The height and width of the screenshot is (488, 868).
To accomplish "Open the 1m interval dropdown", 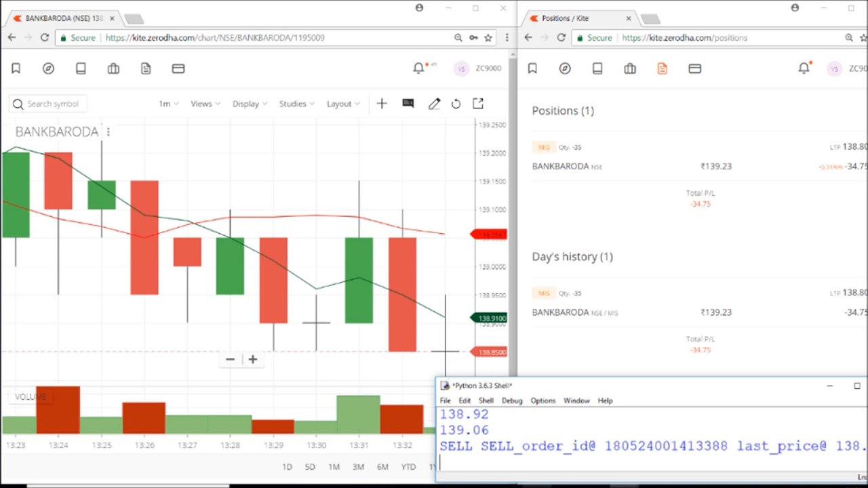I will (168, 104).
